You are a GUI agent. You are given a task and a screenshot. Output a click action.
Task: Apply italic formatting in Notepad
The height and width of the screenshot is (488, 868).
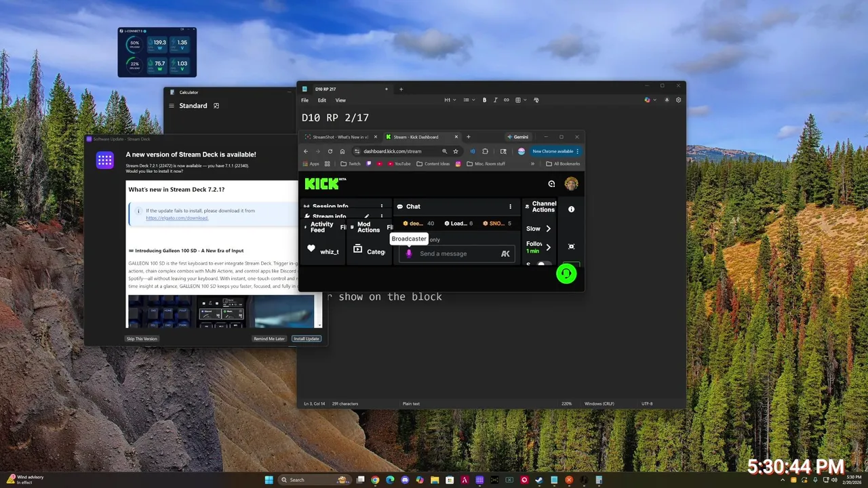pyautogui.click(x=495, y=100)
